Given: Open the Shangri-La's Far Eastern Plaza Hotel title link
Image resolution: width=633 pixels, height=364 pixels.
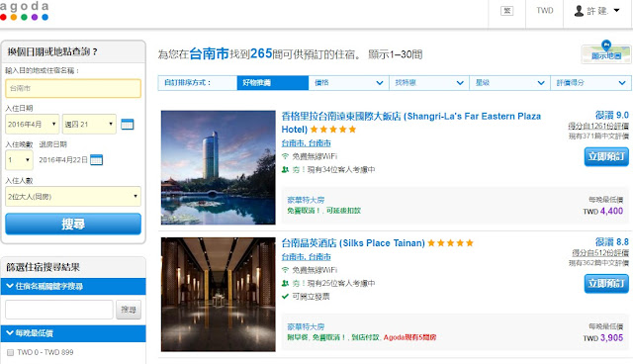Looking at the screenshot, I should click(411, 123).
